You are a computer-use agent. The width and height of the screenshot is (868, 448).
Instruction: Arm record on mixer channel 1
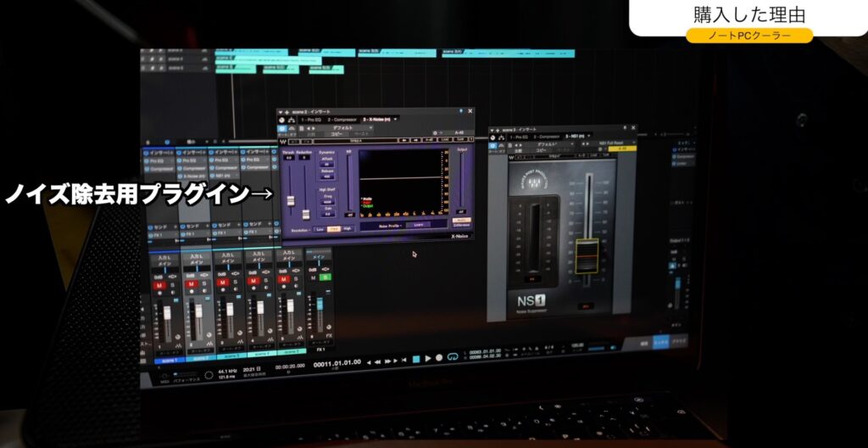(159, 293)
